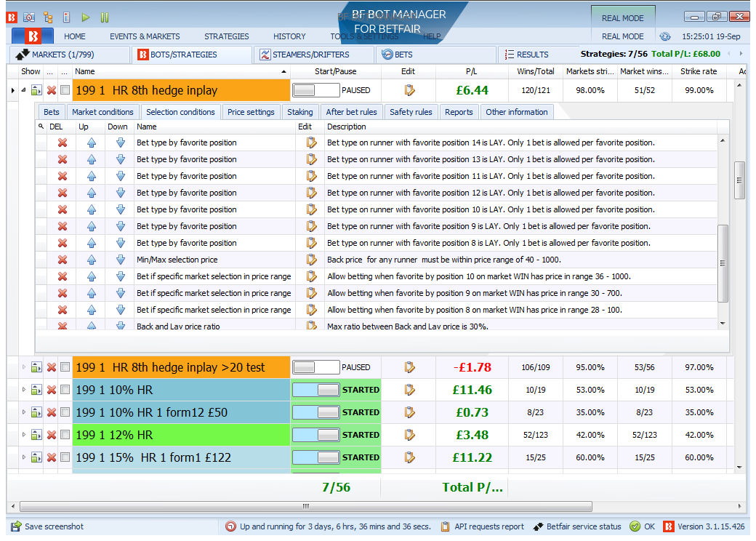Image resolution: width=756 pixels, height=541 pixels.
Task: Click the green play icon in top toolbar
Action: pos(85,18)
